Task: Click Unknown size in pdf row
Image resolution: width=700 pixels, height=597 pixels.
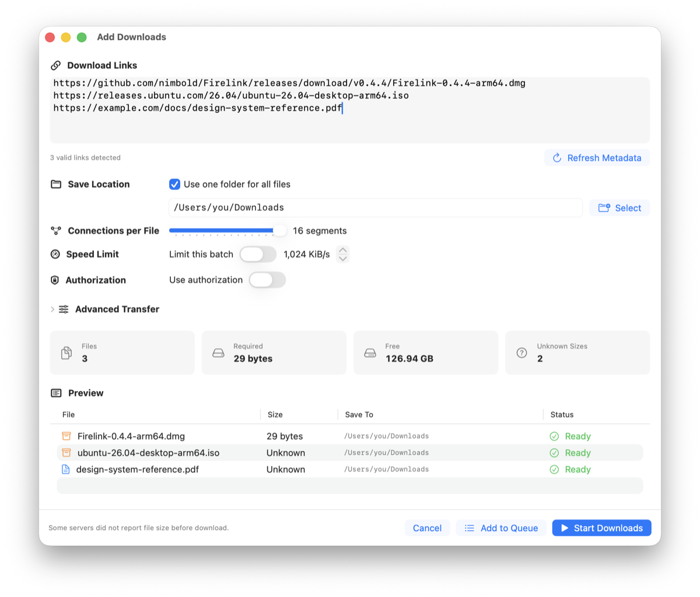Action: pyautogui.click(x=286, y=469)
